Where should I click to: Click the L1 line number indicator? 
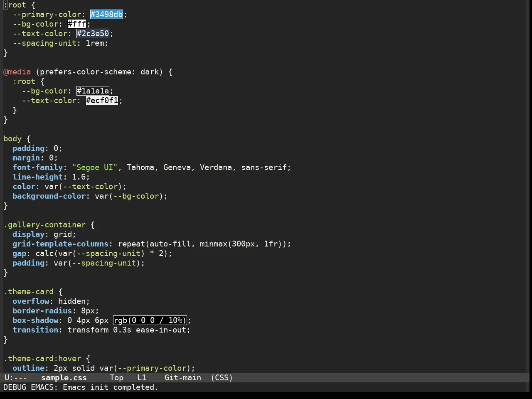point(142,378)
